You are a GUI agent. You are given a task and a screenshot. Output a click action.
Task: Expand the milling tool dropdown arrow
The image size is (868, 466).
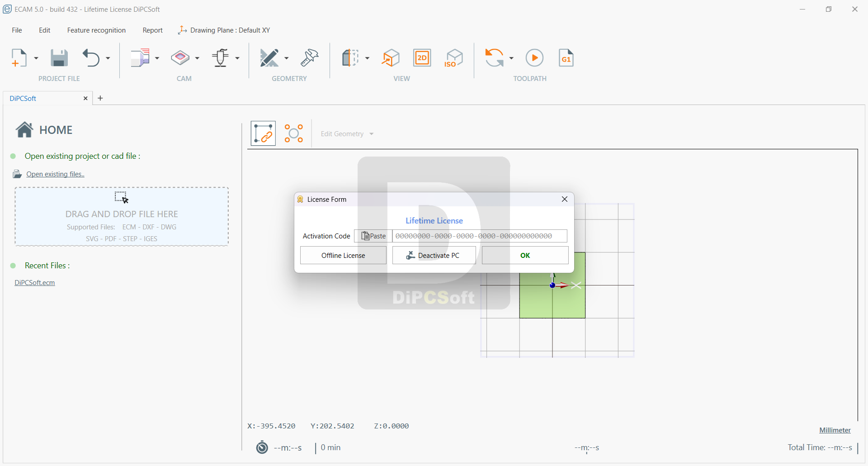coord(237,58)
